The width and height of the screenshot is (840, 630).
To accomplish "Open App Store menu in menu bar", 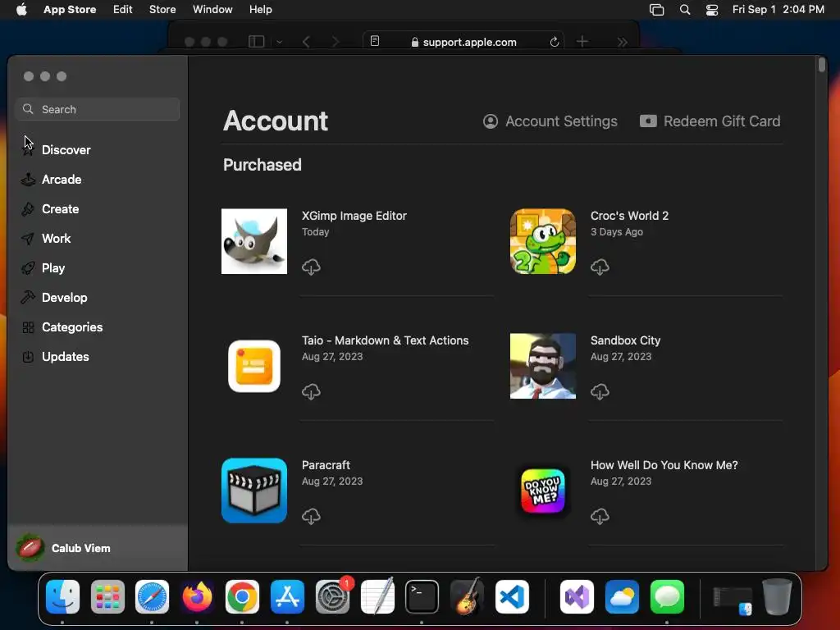I will point(70,10).
